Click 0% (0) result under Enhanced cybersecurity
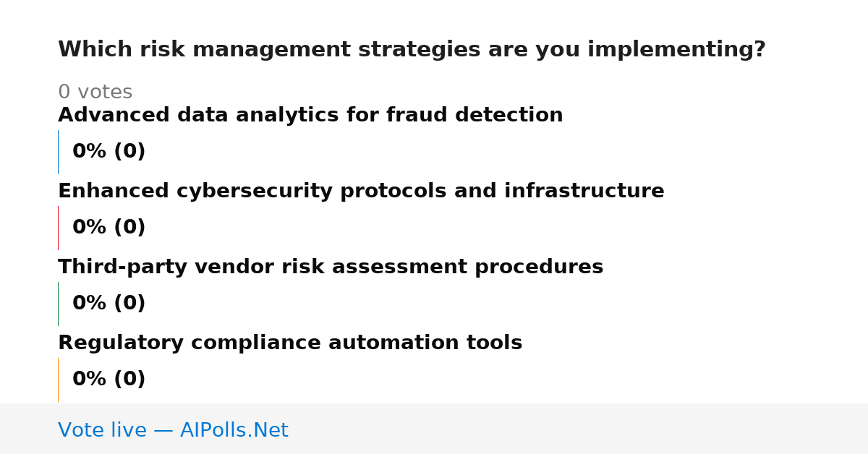The width and height of the screenshot is (868, 454). 109,228
